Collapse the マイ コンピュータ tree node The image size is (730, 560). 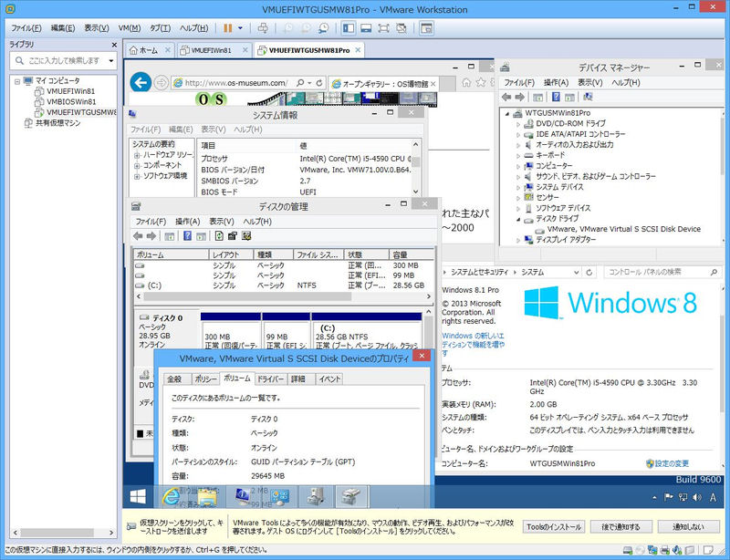coord(17,81)
